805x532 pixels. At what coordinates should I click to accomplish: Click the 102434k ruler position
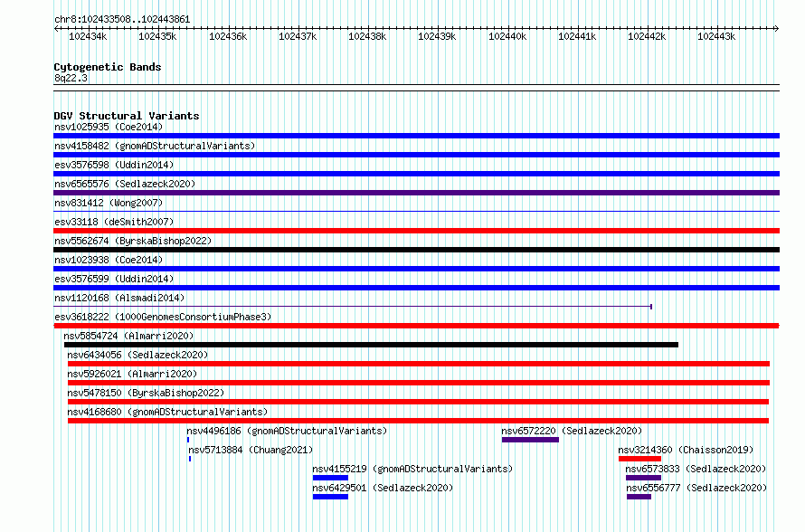[x=88, y=36]
